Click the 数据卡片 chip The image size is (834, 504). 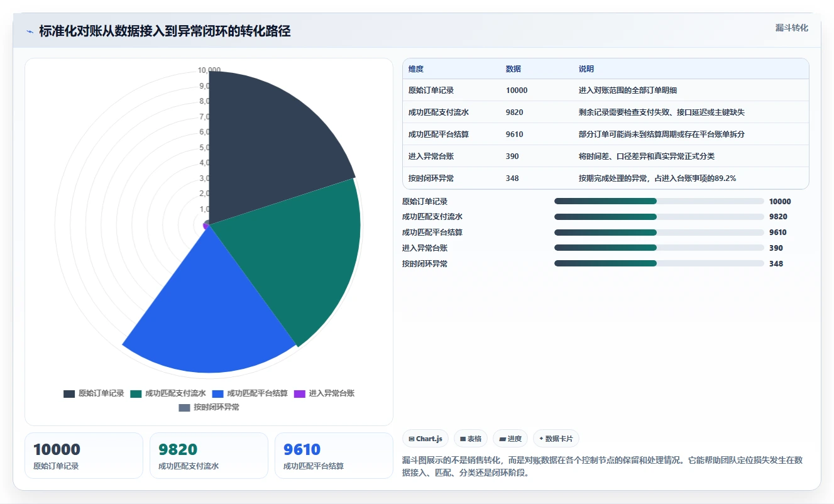(556, 439)
